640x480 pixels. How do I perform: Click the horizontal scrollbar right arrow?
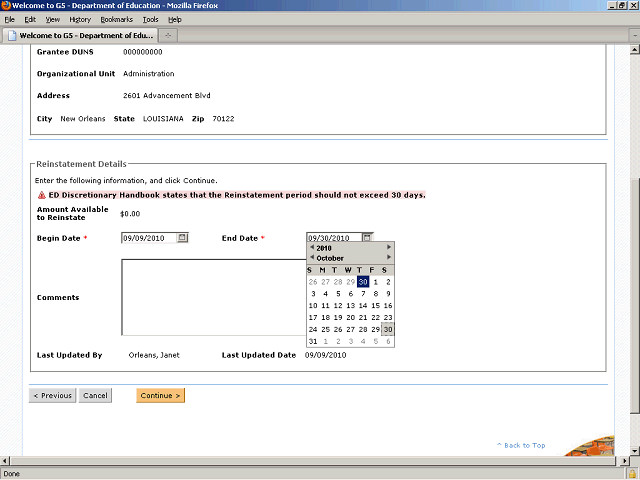(624, 461)
